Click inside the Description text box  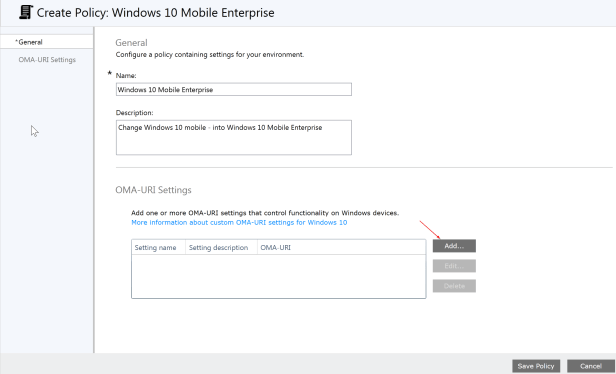(234, 138)
